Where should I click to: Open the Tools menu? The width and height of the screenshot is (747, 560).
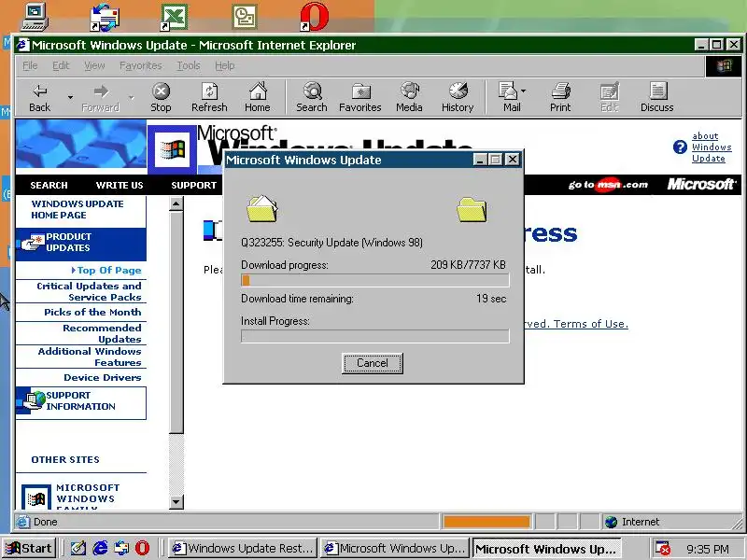(x=189, y=65)
